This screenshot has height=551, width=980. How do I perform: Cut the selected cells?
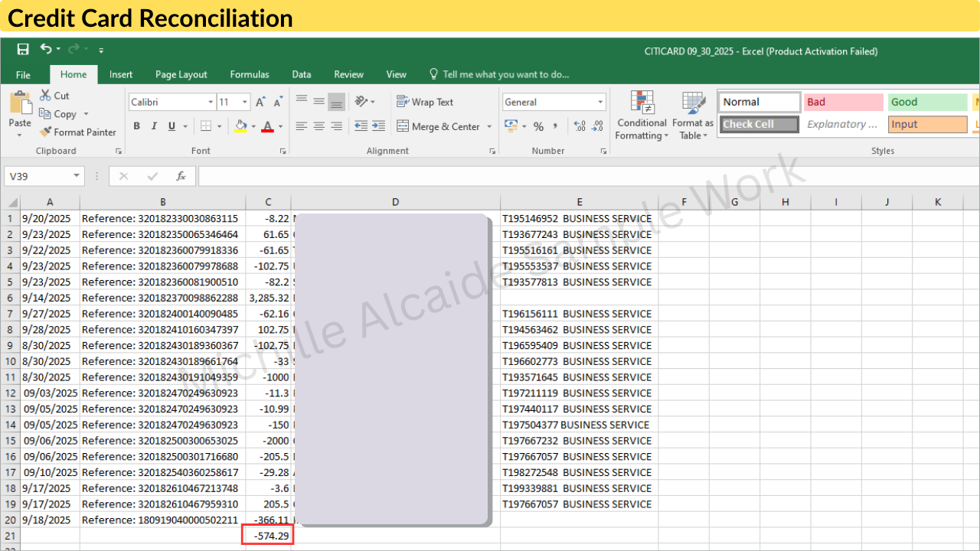point(54,96)
